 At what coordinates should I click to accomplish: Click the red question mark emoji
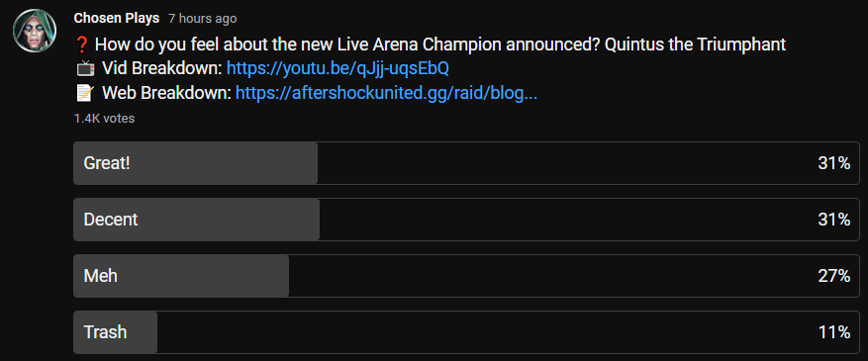[x=82, y=45]
